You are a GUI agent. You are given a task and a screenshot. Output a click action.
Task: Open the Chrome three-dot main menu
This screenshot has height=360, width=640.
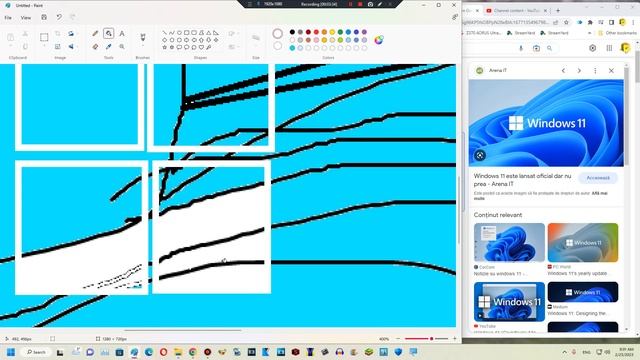(633, 22)
